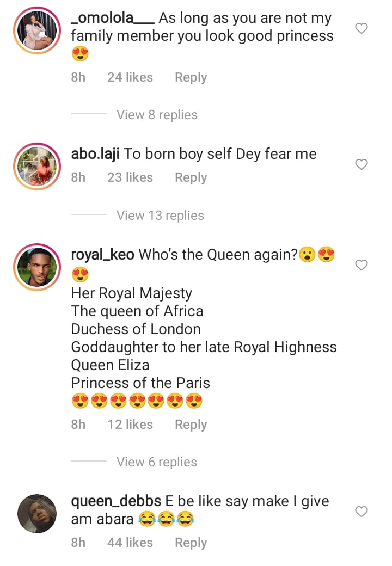Visit queen_debbs profile via username
This screenshot has width=392, height=566.
(x=116, y=501)
